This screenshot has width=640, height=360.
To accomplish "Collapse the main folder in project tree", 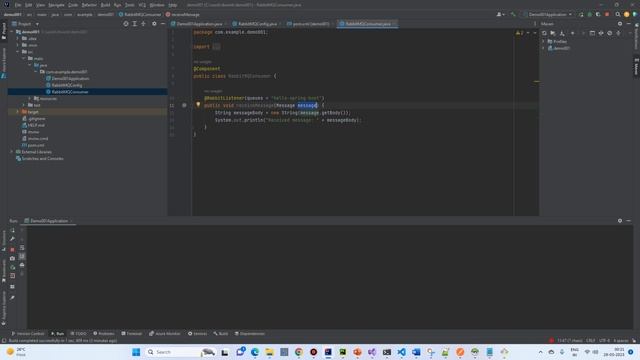I will [x=24, y=58].
